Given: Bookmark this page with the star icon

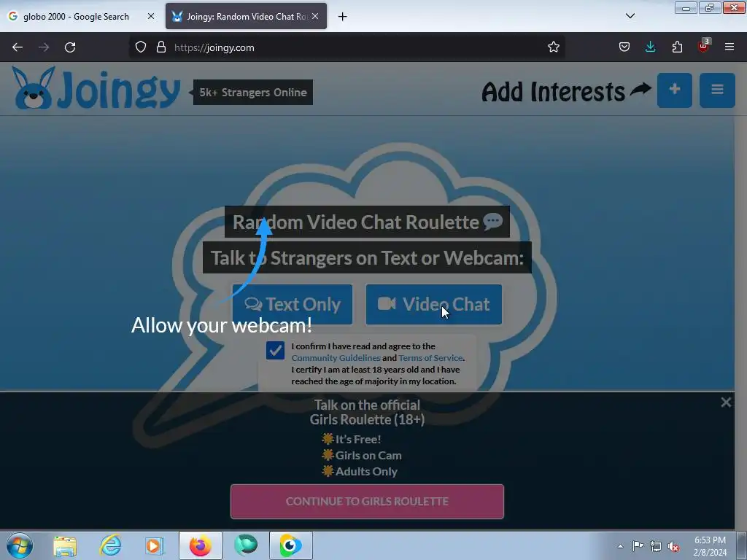Looking at the screenshot, I should click(553, 47).
